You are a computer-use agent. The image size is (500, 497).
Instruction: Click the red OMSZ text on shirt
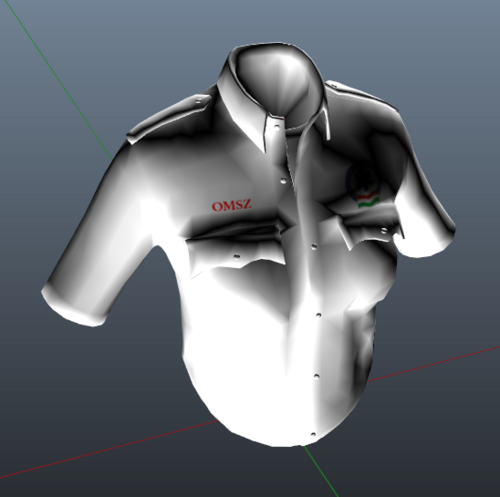pyautogui.click(x=232, y=205)
